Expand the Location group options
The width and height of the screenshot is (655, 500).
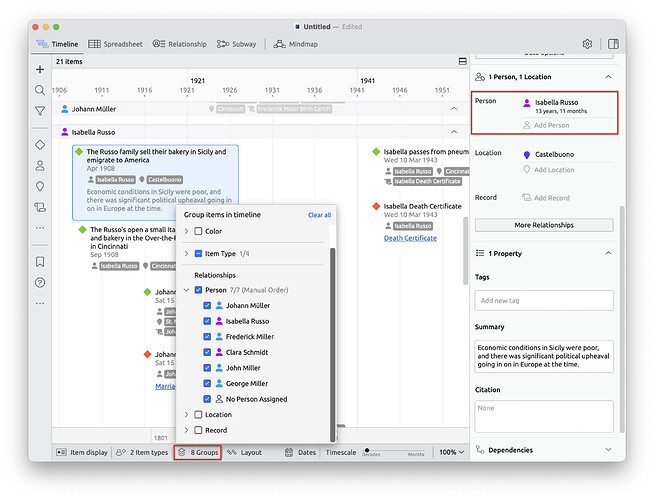[x=186, y=415]
